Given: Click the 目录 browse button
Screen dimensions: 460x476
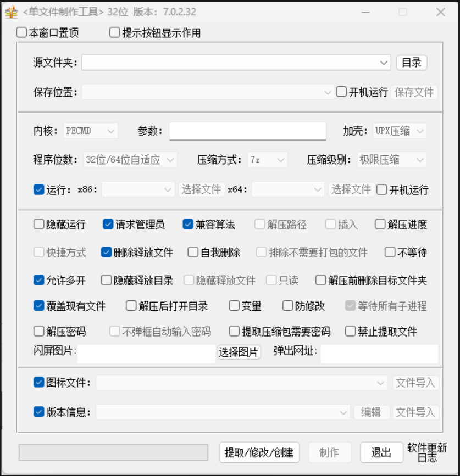Looking at the screenshot, I should click(412, 63).
